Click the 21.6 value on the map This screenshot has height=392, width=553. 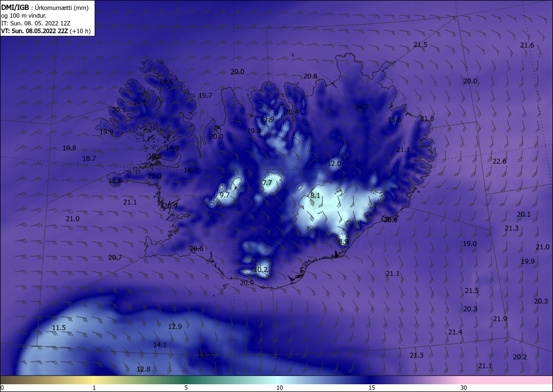click(x=527, y=45)
